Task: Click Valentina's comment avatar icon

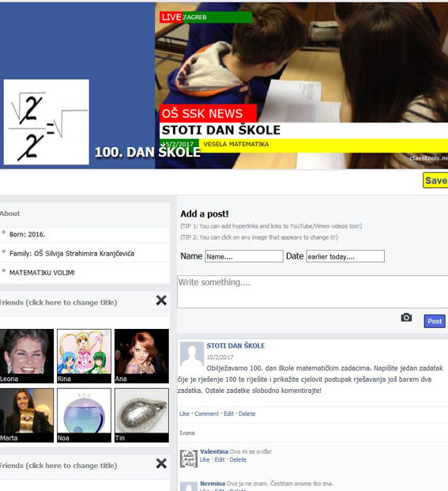Action: pos(189,458)
